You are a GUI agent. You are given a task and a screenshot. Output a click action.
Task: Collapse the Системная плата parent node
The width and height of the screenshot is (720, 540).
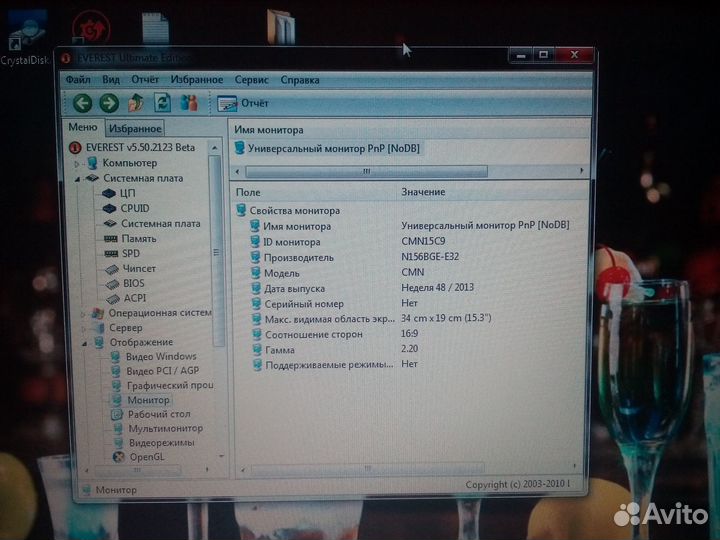(77, 179)
